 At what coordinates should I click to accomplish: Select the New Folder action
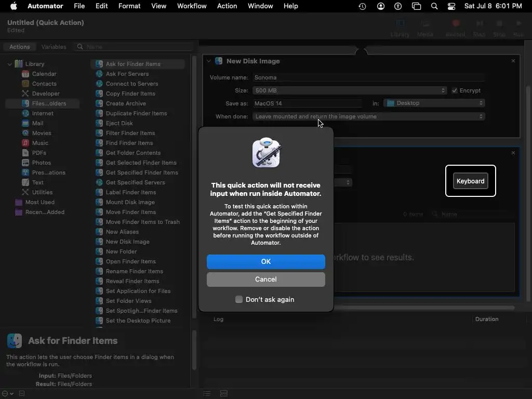(121, 251)
